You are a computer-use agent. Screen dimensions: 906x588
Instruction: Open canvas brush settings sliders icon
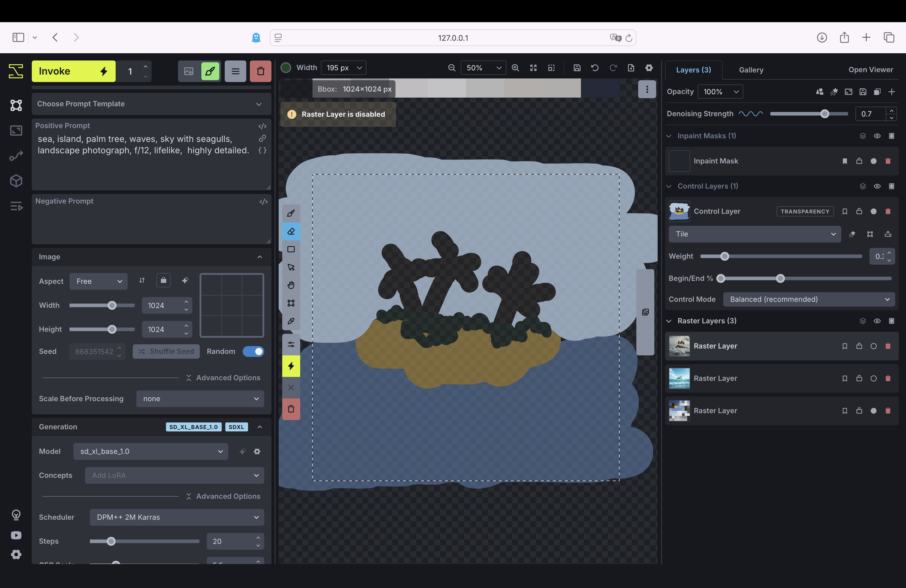pyautogui.click(x=291, y=345)
